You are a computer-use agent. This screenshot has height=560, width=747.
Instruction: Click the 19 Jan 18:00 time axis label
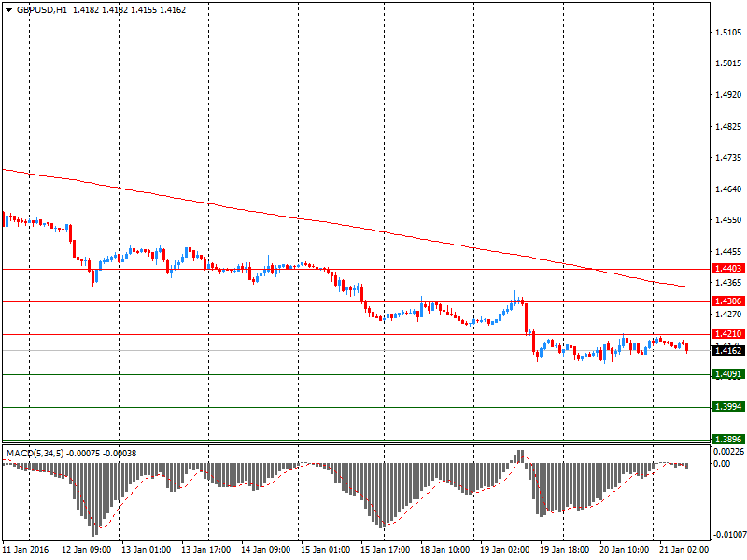point(564,550)
